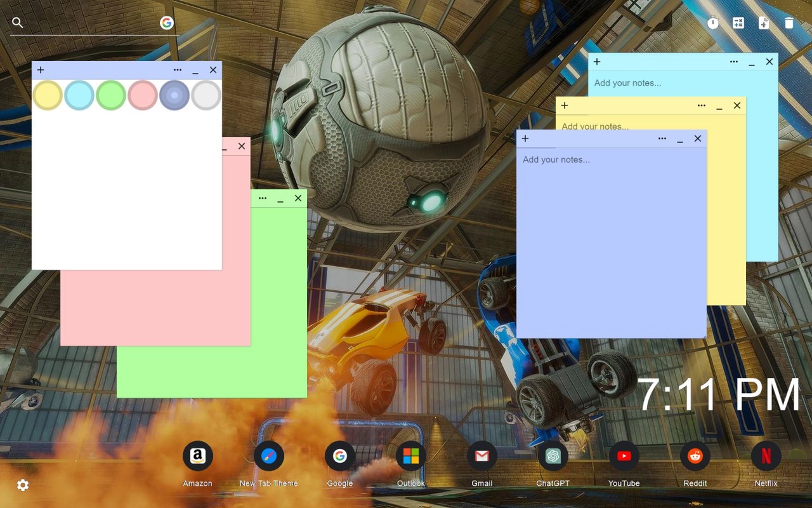The image size is (812, 508).
Task: Launch the ChatGPT shortcut
Action: [x=553, y=456]
